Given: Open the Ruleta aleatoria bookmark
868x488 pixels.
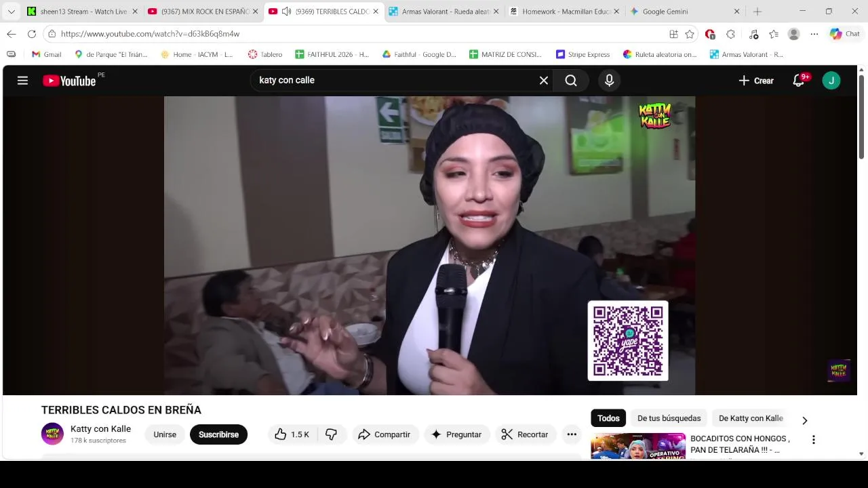Looking at the screenshot, I should point(660,54).
